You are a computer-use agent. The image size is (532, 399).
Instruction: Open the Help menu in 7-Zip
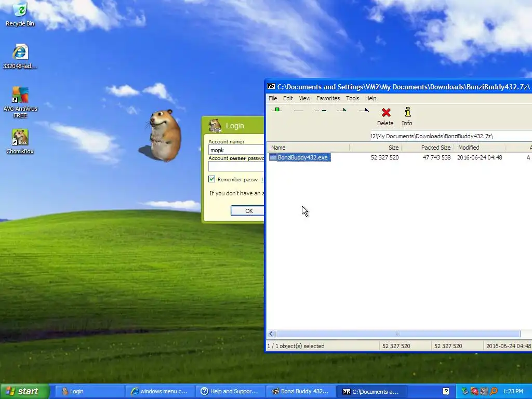tap(370, 98)
